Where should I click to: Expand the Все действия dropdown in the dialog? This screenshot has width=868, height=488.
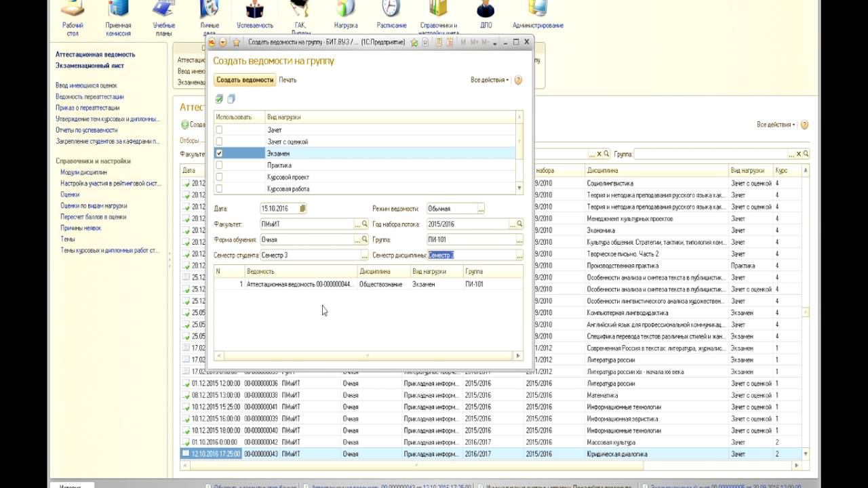tap(489, 80)
